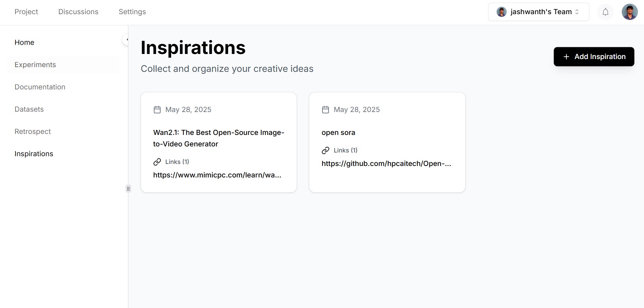The width and height of the screenshot is (644, 308).
Task: Select Experiments in the sidebar
Action: coord(35,65)
